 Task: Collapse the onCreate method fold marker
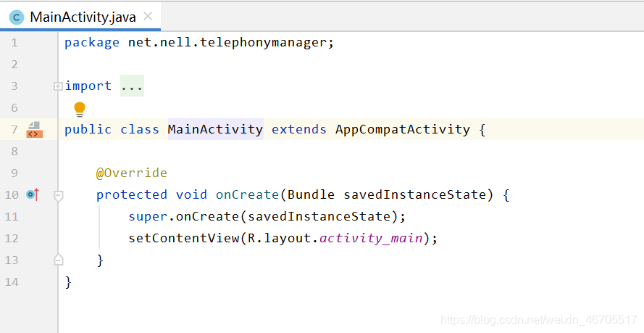(x=59, y=196)
